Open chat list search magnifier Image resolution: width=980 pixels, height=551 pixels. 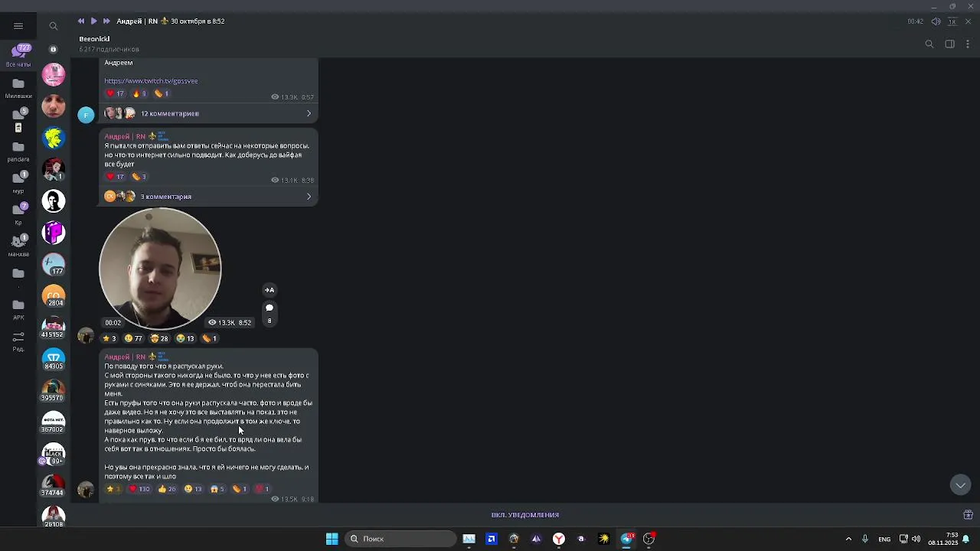(54, 26)
